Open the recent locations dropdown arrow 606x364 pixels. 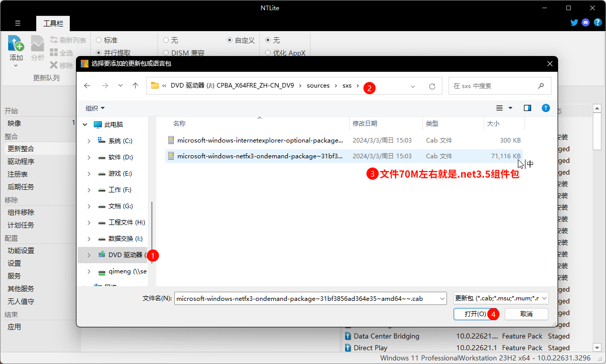click(121, 86)
